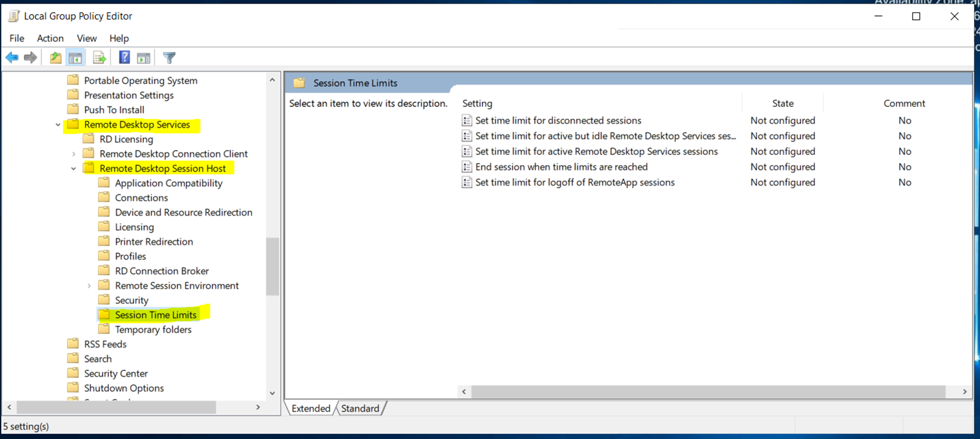Maximize the Local Group Policy Editor window
Screen dimensions: 980x439
(x=916, y=16)
